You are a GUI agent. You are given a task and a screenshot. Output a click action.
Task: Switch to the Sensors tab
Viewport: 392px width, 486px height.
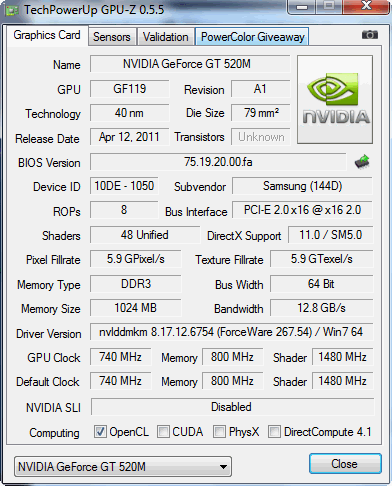112,37
